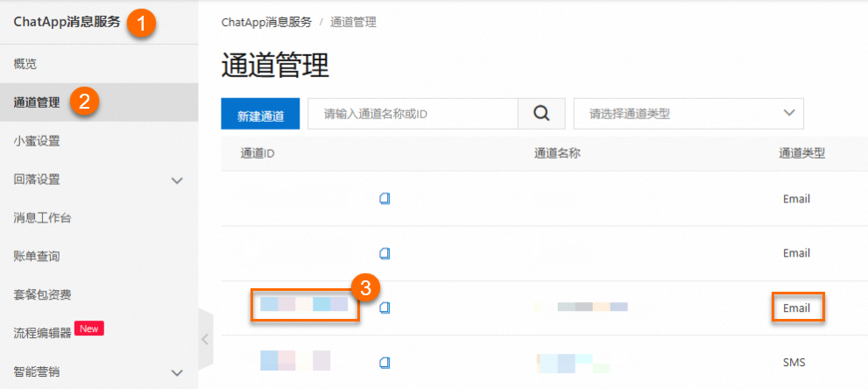Open 智能营销 menu item
Screen dimensions: 868x389
click(37, 371)
